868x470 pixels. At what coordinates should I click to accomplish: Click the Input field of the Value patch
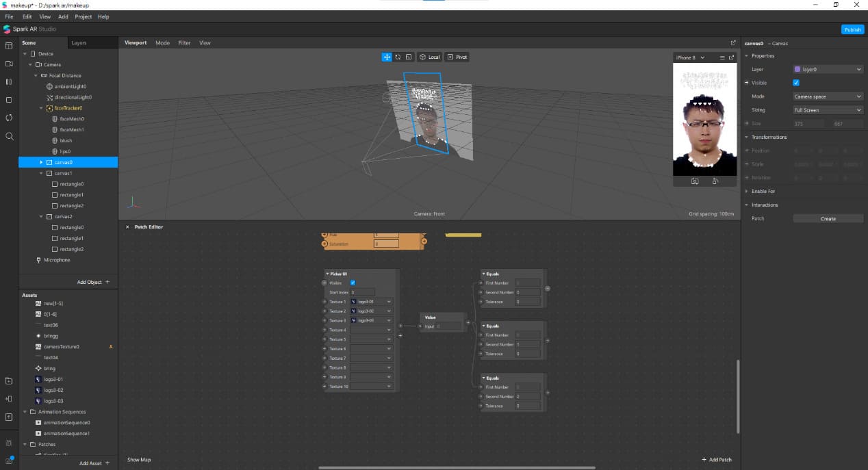(449, 326)
